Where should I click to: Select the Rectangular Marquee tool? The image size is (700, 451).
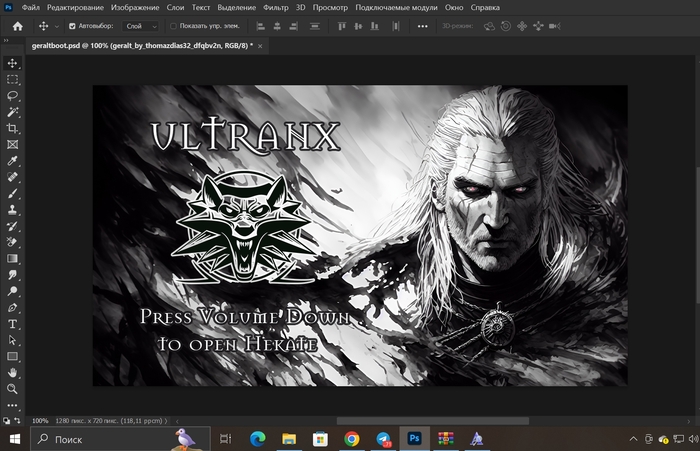(x=13, y=79)
